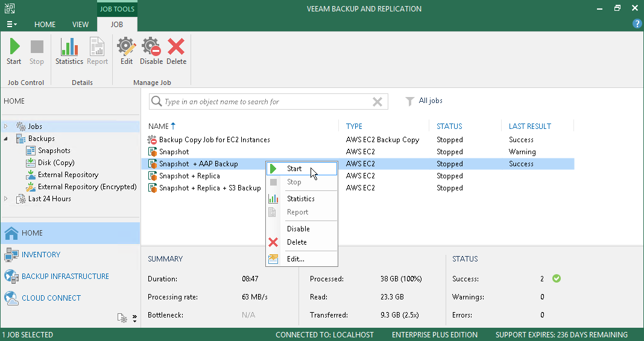Sort by the TYPE column header
Viewport: 644px width, 341px height.
pos(354,127)
